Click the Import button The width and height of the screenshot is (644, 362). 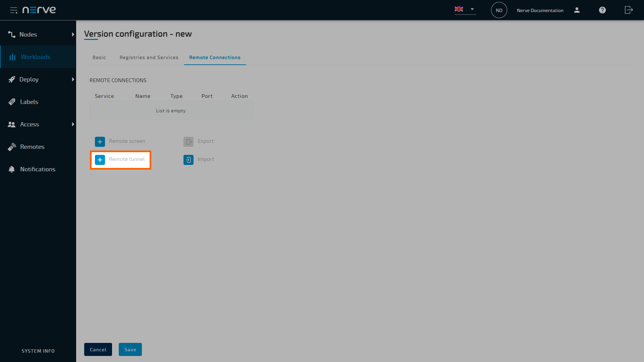pos(199,159)
